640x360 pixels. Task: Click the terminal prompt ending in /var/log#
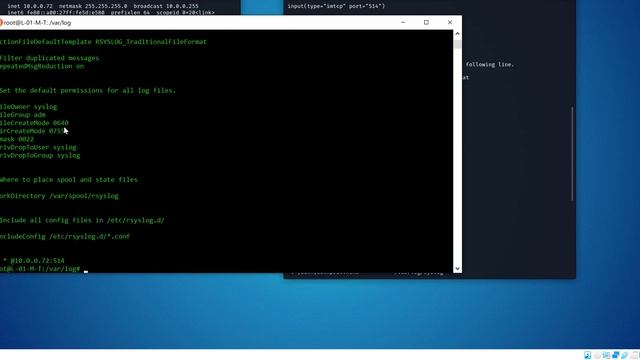40,269
